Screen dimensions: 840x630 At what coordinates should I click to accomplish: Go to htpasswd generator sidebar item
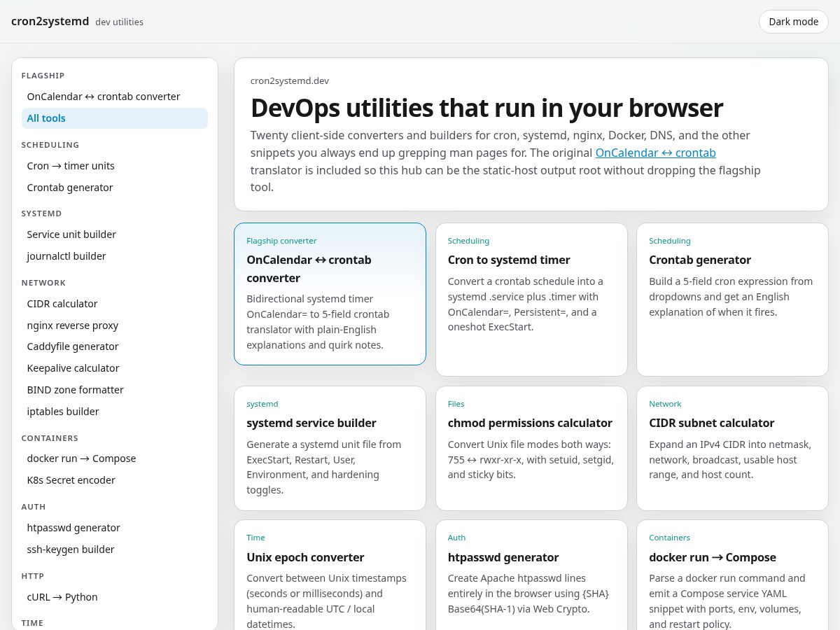(115, 528)
